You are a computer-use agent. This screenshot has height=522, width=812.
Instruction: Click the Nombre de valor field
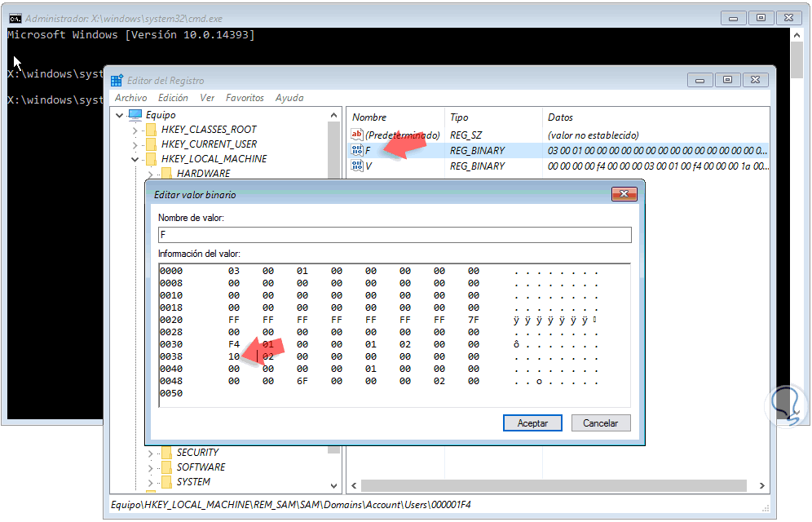(395, 235)
